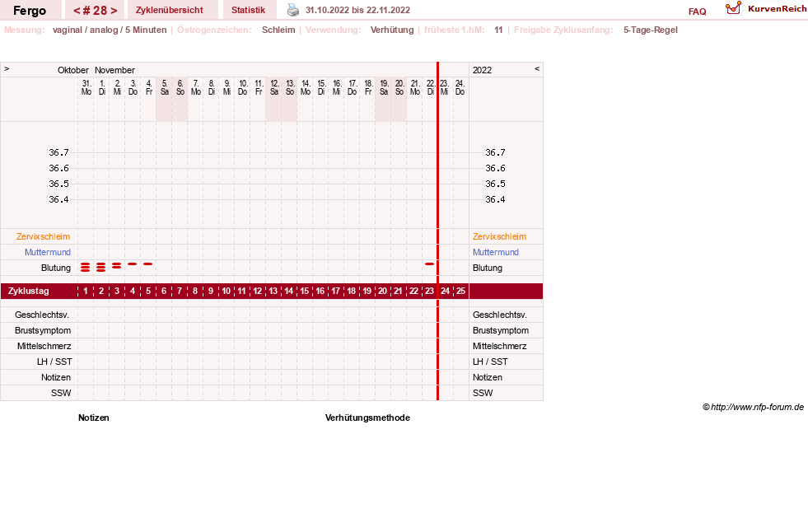Viewport: 808px width, 532px height.
Task: Click the '2022' year label
Action: click(x=483, y=70)
